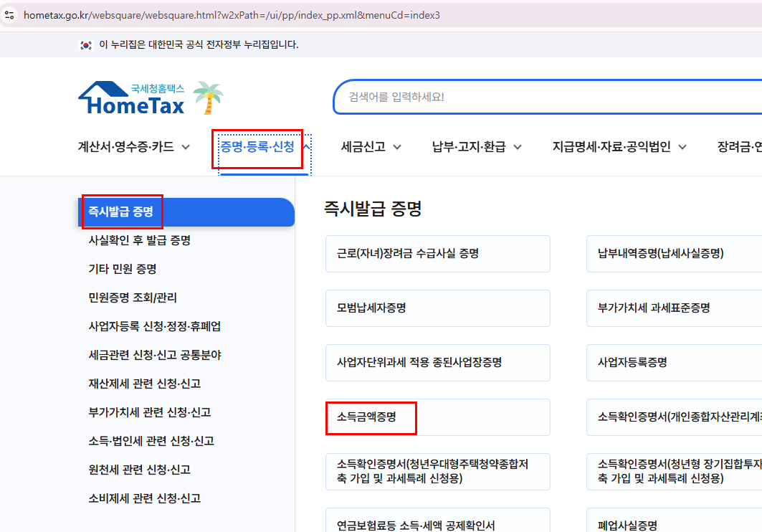Click the URL in the address bar
The height and width of the screenshot is (532, 762).
coord(232,15)
